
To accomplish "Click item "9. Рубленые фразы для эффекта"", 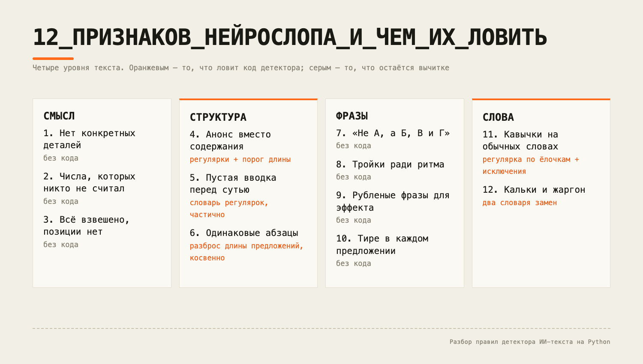I will tap(393, 201).
